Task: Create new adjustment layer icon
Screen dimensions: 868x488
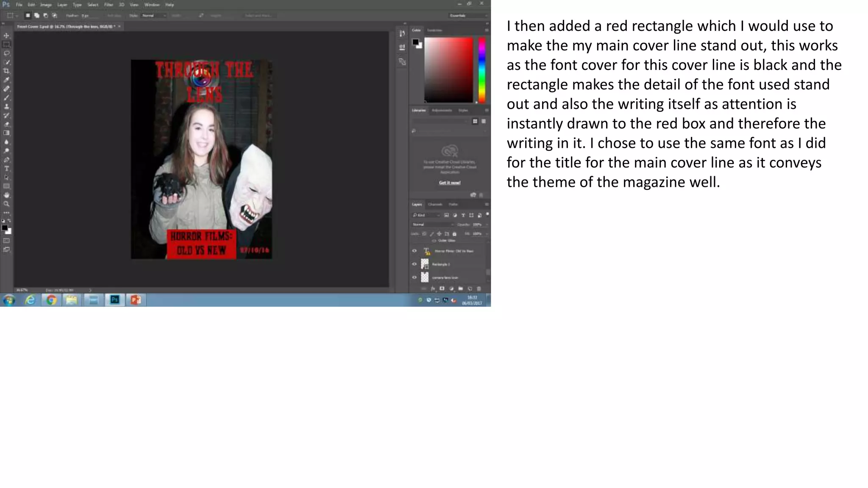Action: [x=451, y=288]
